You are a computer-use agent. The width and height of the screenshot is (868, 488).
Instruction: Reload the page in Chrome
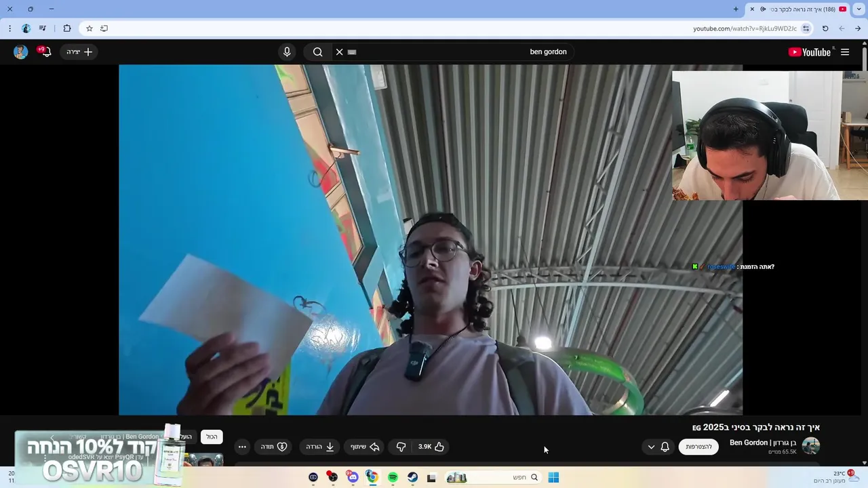click(x=825, y=28)
